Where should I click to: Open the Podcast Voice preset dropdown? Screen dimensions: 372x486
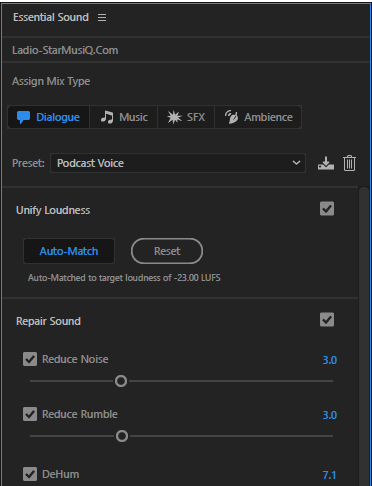point(178,163)
